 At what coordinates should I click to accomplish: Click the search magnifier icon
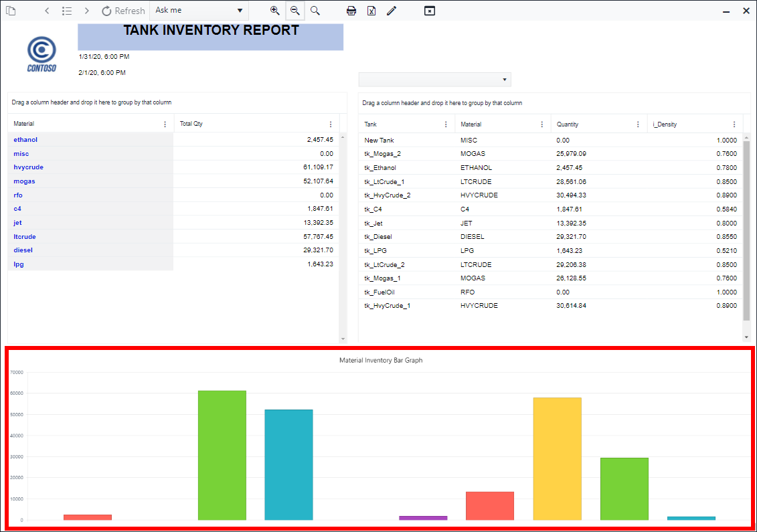pyautogui.click(x=315, y=11)
